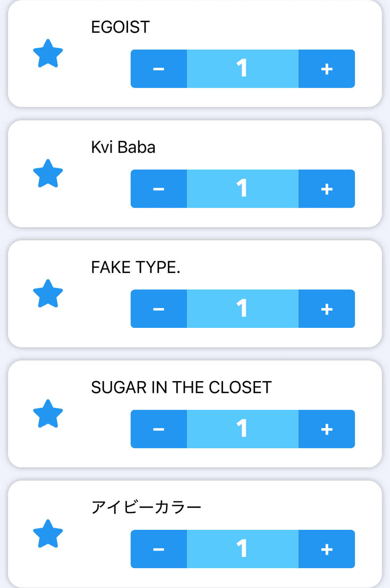
Task: Click the SUGAR IN THE CLOSET title
Action: coord(181,387)
